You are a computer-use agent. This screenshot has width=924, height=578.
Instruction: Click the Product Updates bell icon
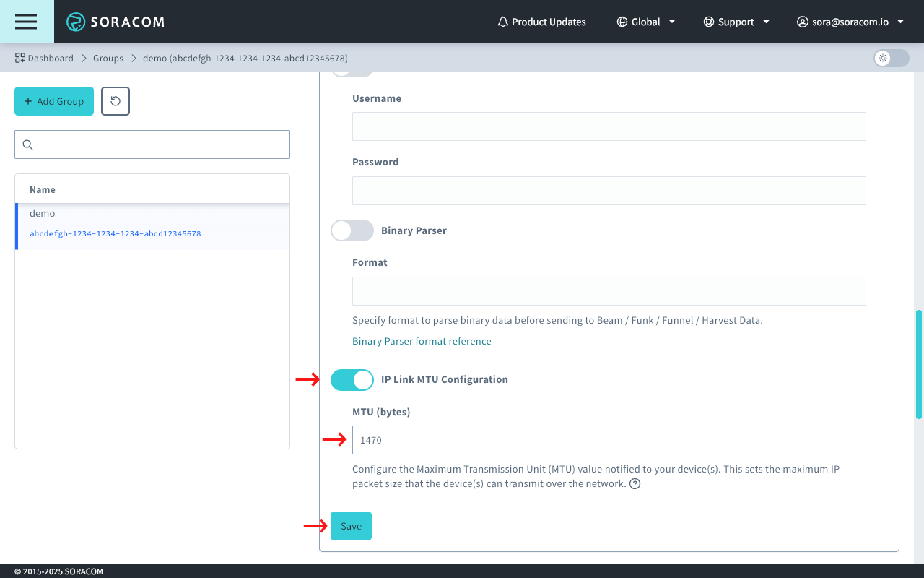(x=503, y=22)
